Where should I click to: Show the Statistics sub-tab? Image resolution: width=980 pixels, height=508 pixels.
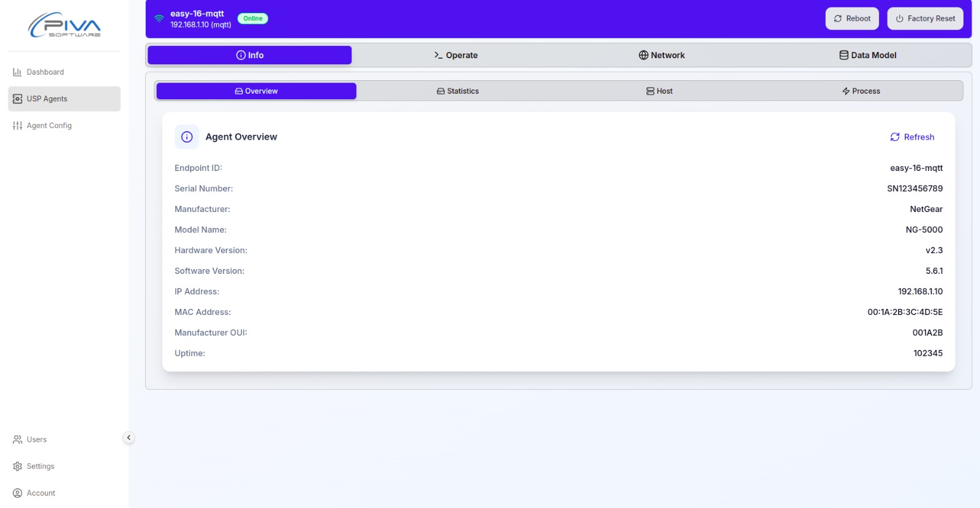(458, 91)
